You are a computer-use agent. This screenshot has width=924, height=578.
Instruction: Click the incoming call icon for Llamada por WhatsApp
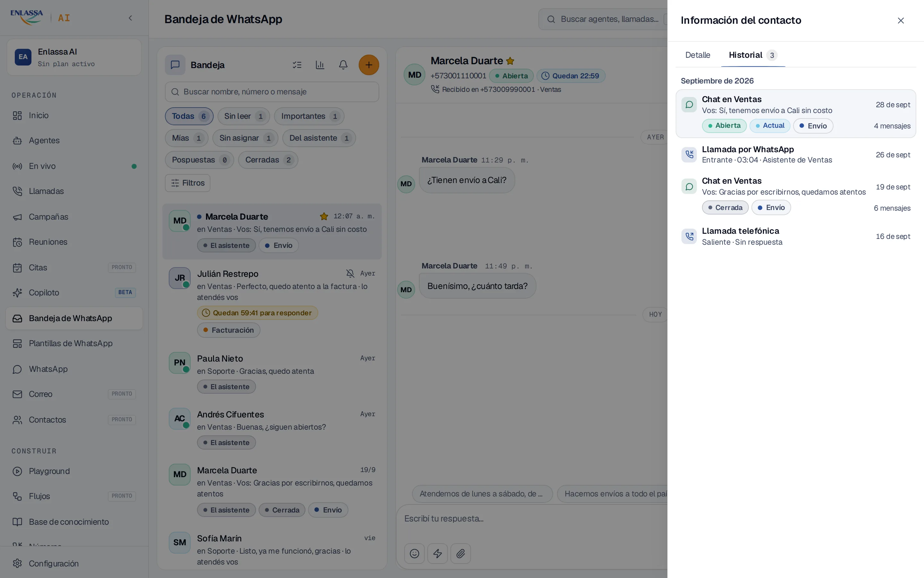(689, 154)
